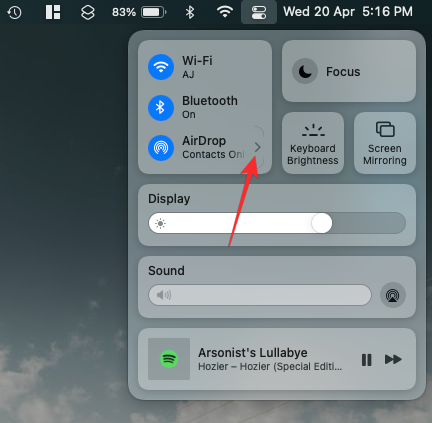Click the date and time in menu bar
This screenshot has width=432, height=423.
tap(348, 12)
